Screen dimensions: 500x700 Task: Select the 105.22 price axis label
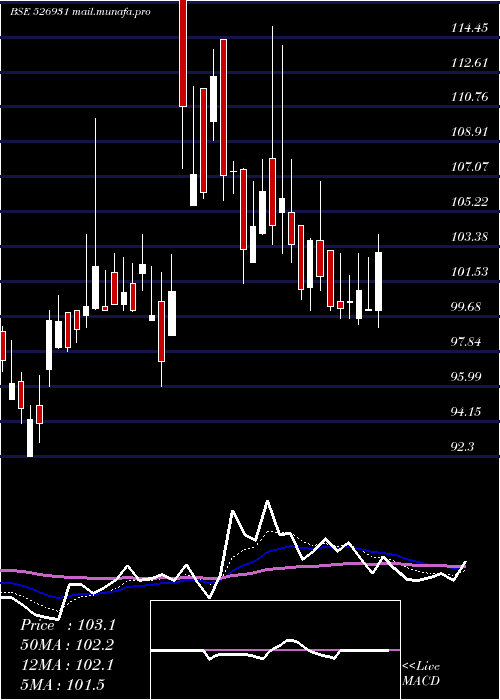pos(469,201)
